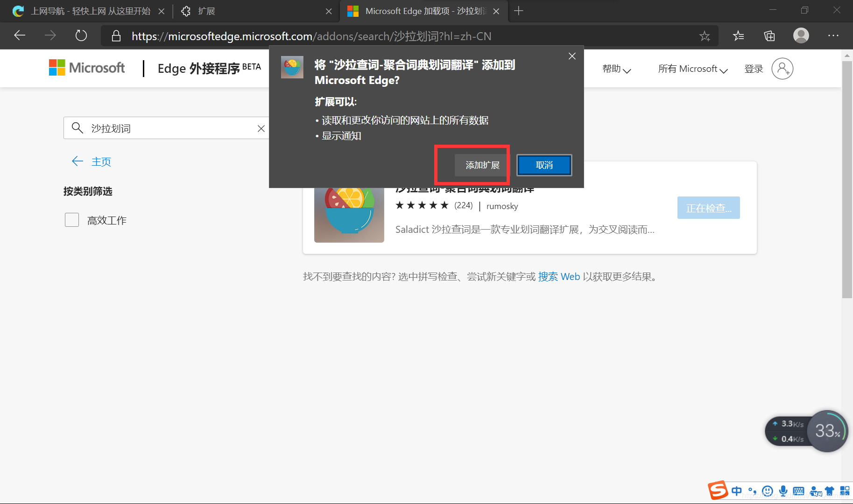The image size is (853, 504).
Task: Close the add-extension dialog with X
Action: [572, 56]
